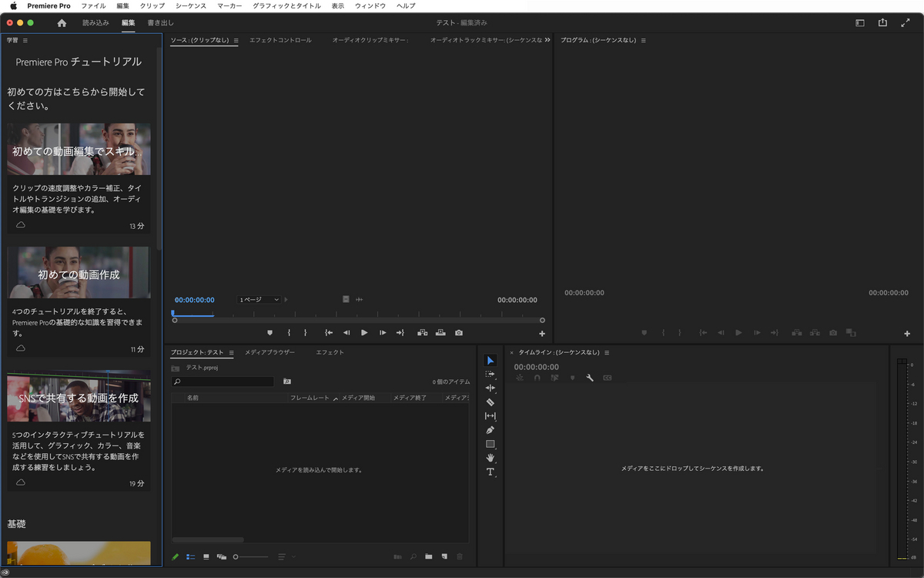Select the Rectangle tool
Screen dimensions: 924x578
(490, 444)
